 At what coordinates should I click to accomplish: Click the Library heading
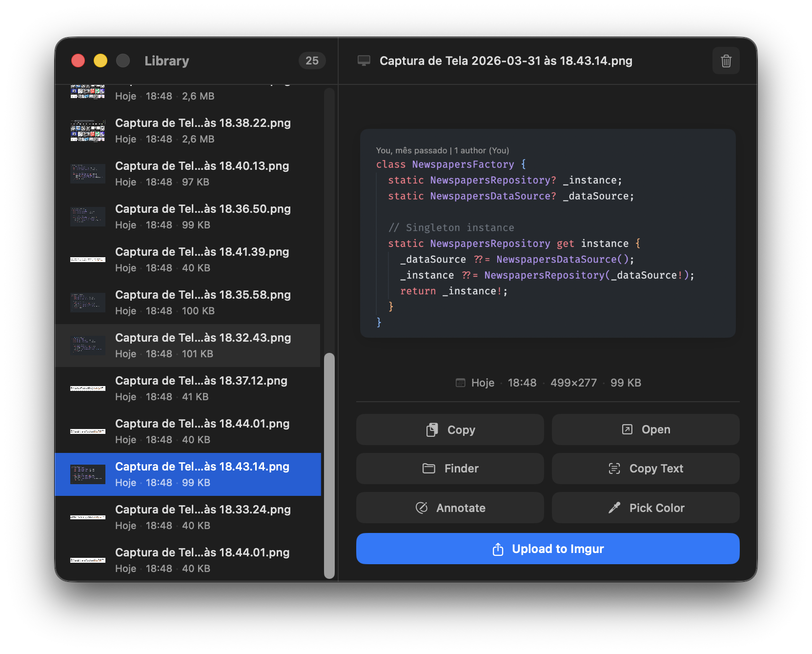tap(167, 61)
